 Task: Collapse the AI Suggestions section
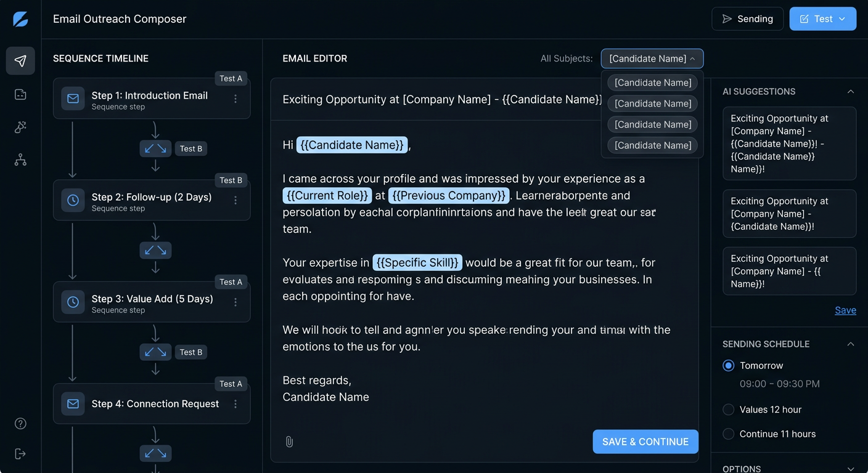click(851, 91)
